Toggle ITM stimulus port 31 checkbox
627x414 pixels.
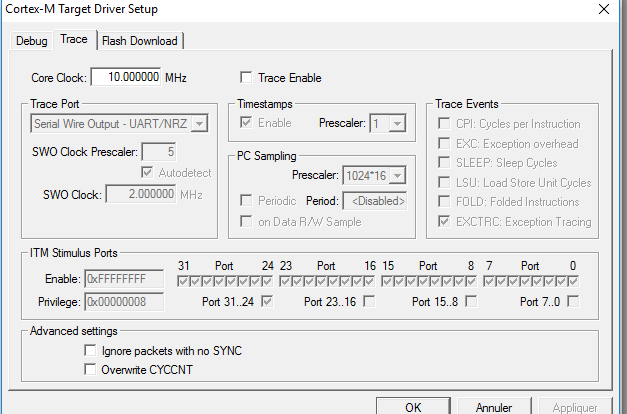[x=183, y=281]
